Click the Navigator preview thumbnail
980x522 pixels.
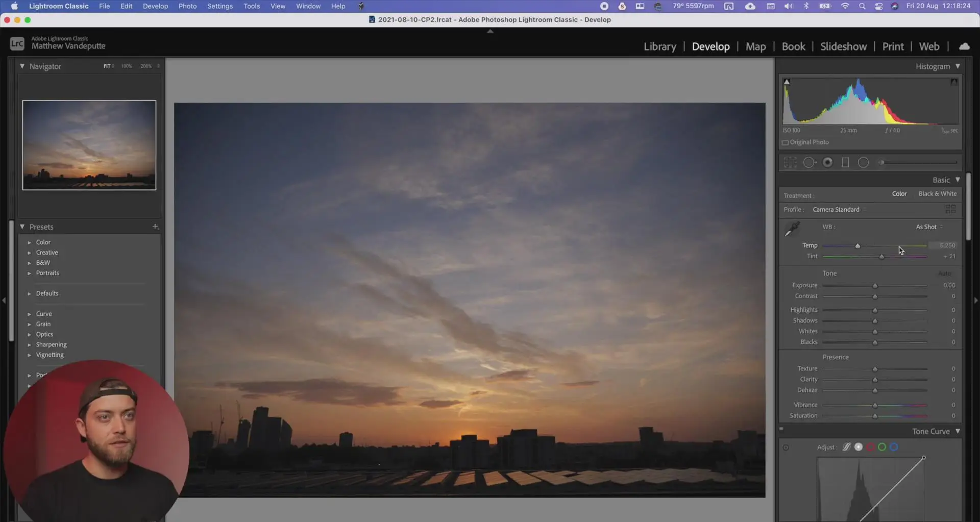coord(89,145)
